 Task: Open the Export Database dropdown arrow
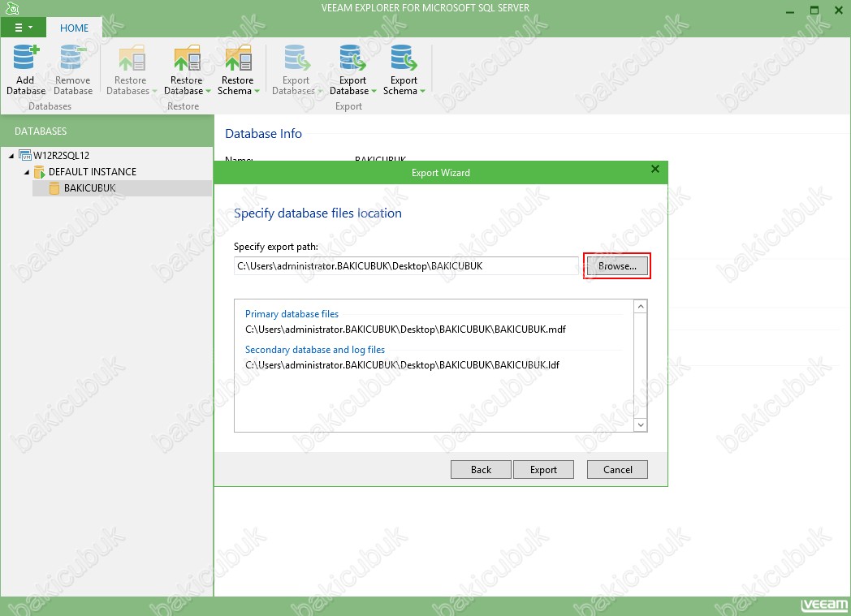click(x=374, y=91)
